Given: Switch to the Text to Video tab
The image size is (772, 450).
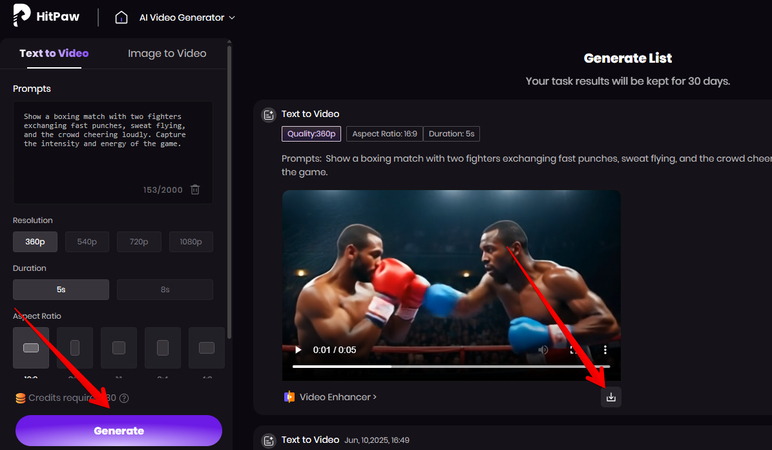Looking at the screenshot, I should click(54, 53).
